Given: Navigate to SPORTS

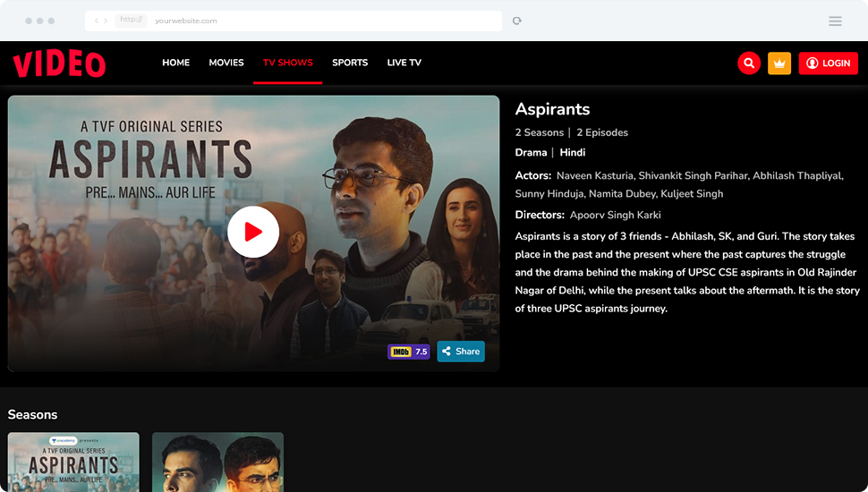Looking at the screenshot, I should (x=350, y=63).
